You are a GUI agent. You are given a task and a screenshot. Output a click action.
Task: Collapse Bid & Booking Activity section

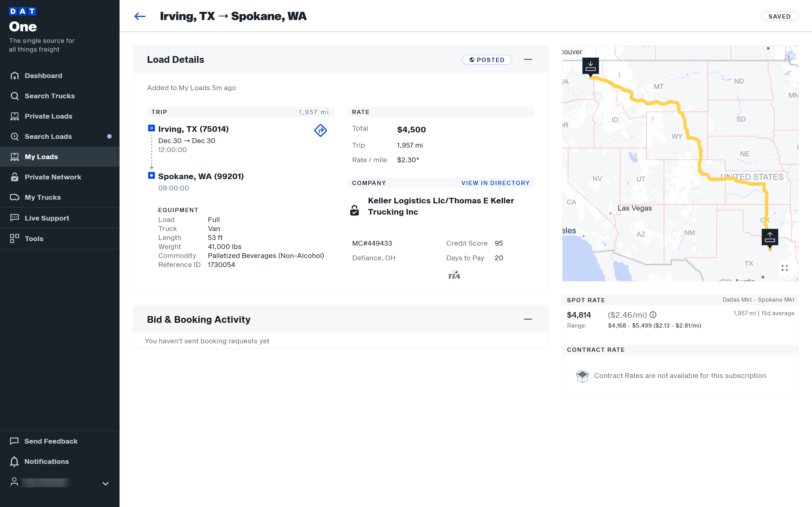coord(528,319)
